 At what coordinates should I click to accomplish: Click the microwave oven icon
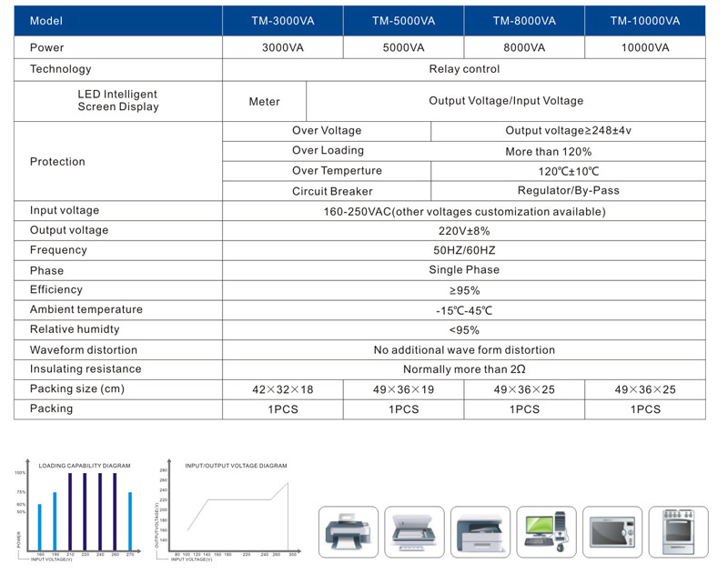[612, 532]
